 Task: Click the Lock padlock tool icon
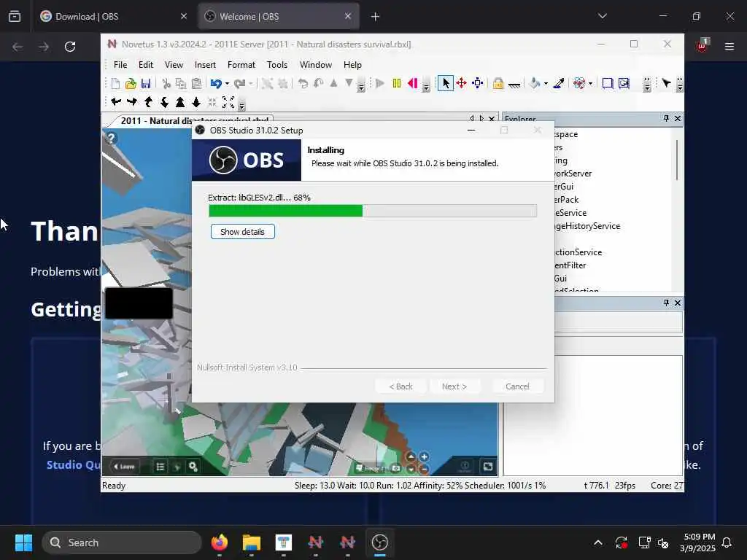pos(498,84)
